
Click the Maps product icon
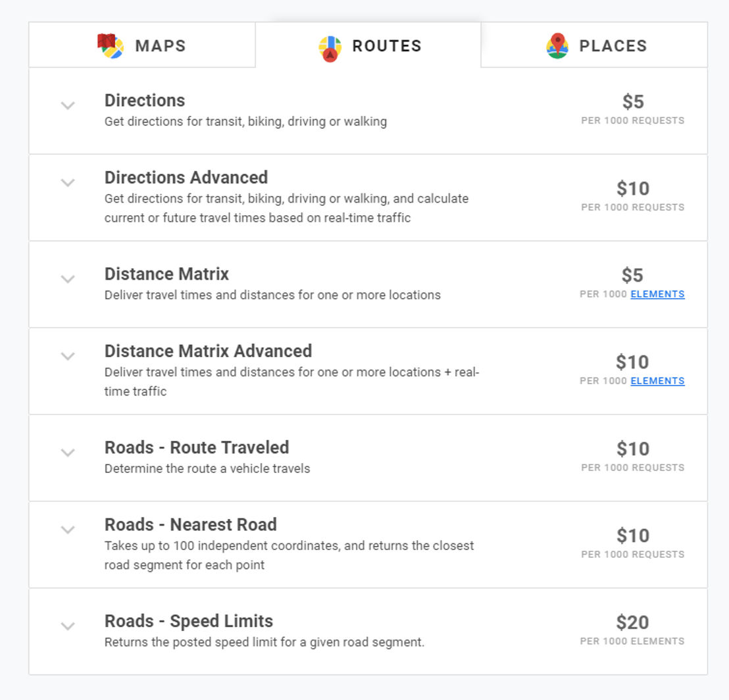click(110, 46)
